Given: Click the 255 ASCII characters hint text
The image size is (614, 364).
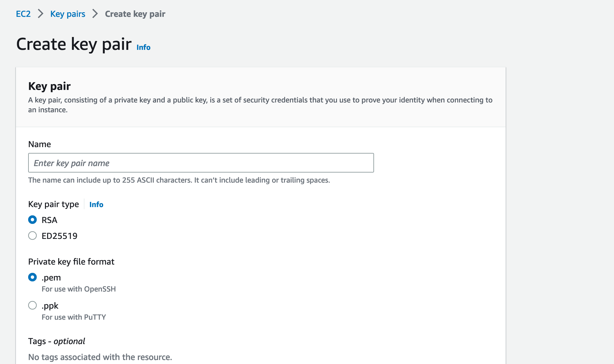Looking at the screenshot, I should coord(179,180).
